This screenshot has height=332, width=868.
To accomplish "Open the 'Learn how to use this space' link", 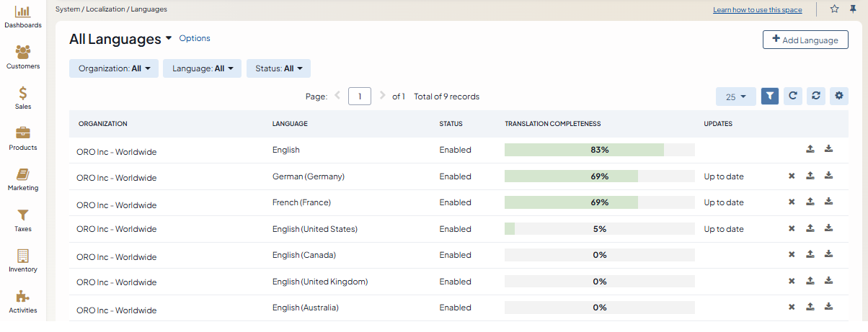I will (x=757, y=10).
